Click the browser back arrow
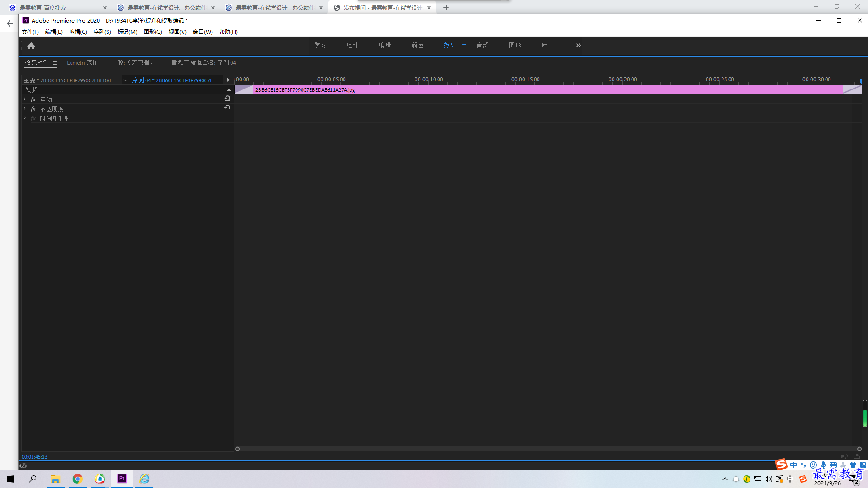 (9, 23)
